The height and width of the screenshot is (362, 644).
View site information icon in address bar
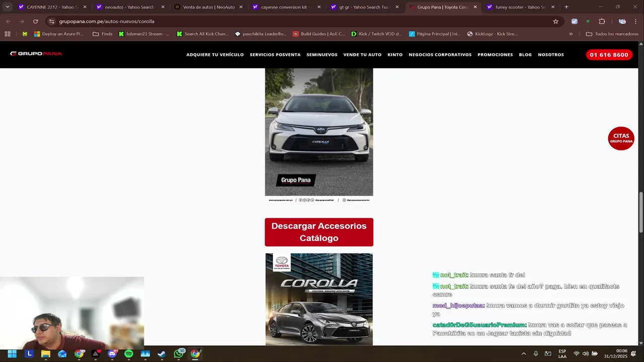(x=51, y=22)
